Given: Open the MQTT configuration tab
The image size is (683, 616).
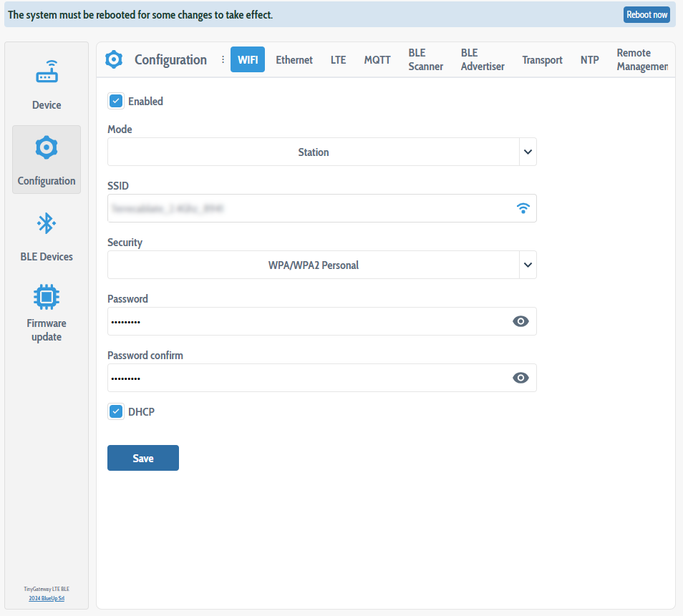Looking at the screenshot, I should tap(377, 59).
